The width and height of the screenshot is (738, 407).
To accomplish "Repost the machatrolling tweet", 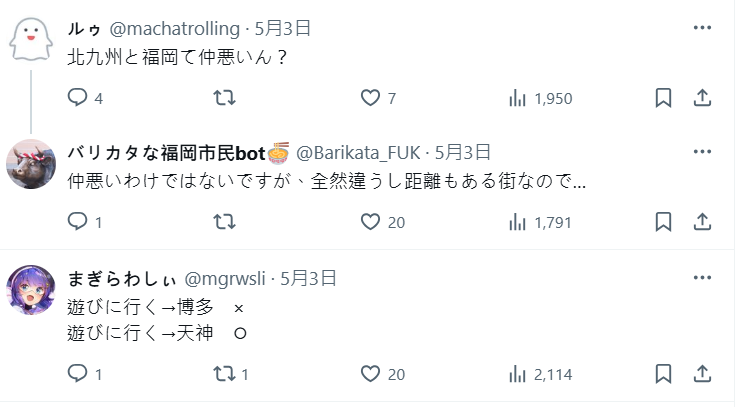I will [225, 98].
